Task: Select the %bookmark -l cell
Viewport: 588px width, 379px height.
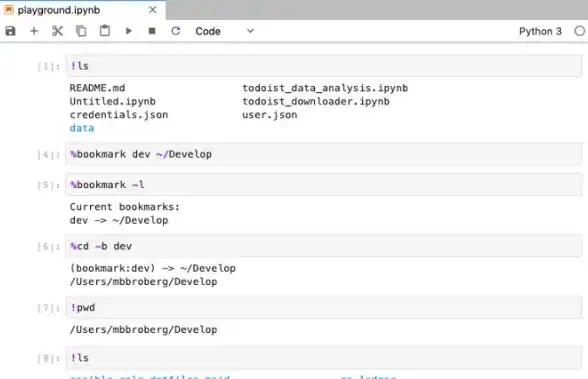Action: click(324, 185)
